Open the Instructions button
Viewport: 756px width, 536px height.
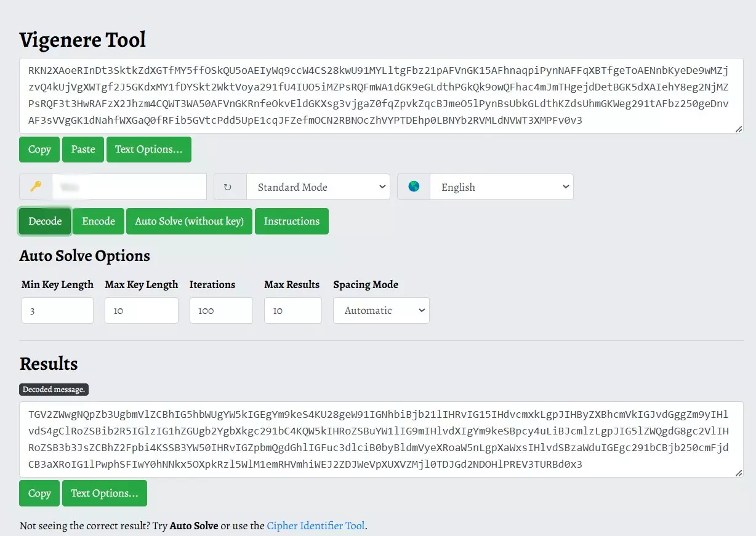(291, 222)
